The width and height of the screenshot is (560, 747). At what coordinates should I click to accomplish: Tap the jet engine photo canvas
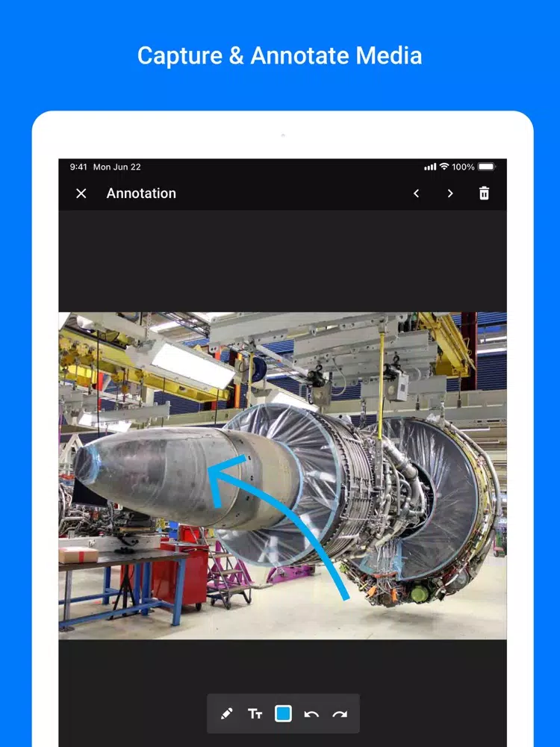(x=282, y=475)
